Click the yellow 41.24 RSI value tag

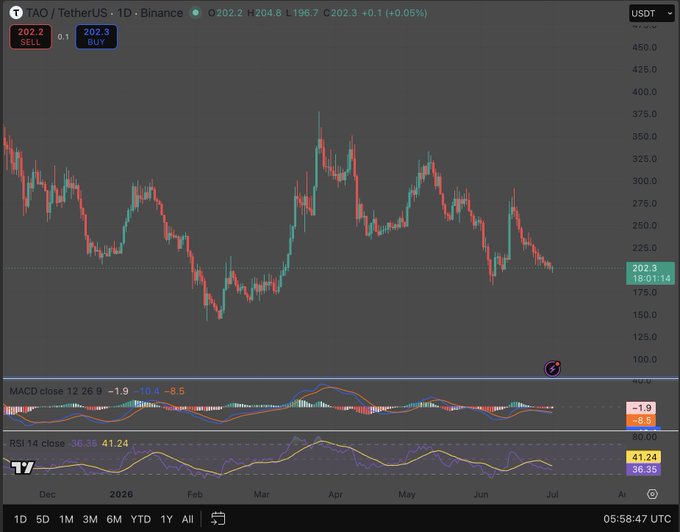tap(644, 457)
